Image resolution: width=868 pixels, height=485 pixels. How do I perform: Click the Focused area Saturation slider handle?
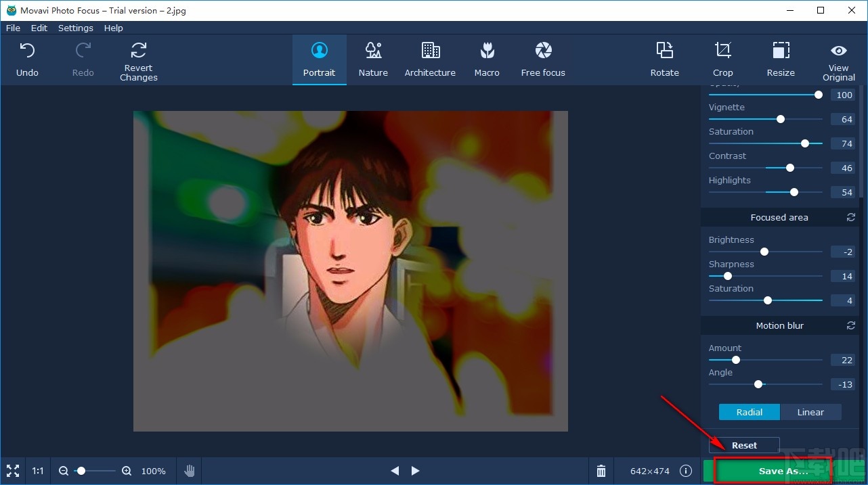pyautogui.click(x=768, y=300)
